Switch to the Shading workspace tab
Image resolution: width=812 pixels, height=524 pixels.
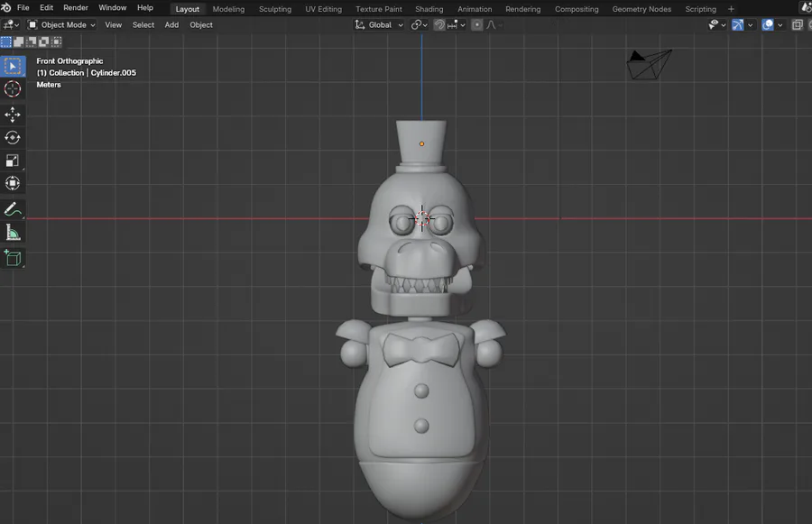click(429, 9)
